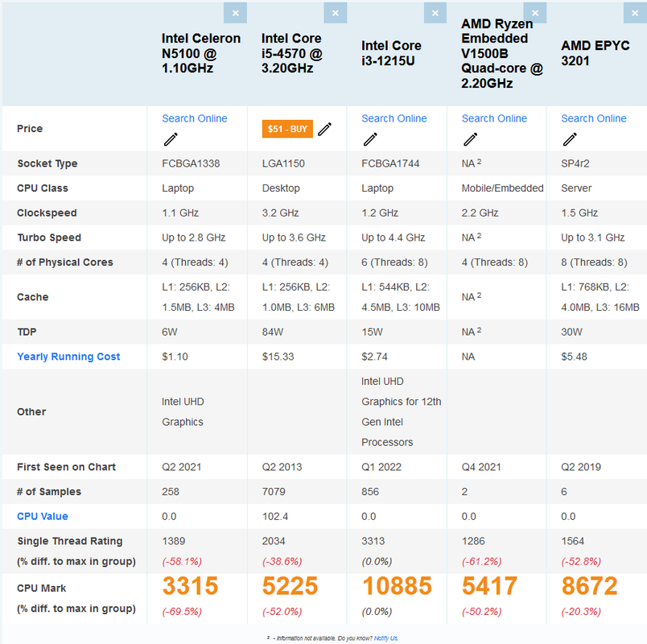Click socket type FCBGA1338
The image size is (647, 644).
pyautogui.click(x=191, y=163)
